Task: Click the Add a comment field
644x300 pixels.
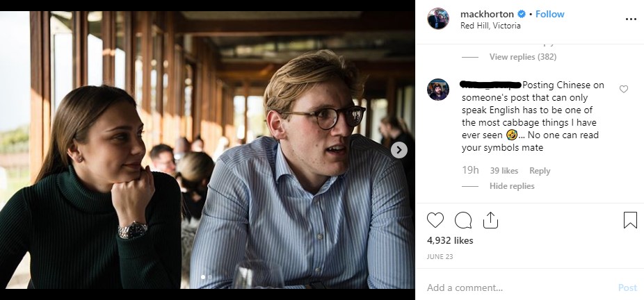Action: pos(515,287)
